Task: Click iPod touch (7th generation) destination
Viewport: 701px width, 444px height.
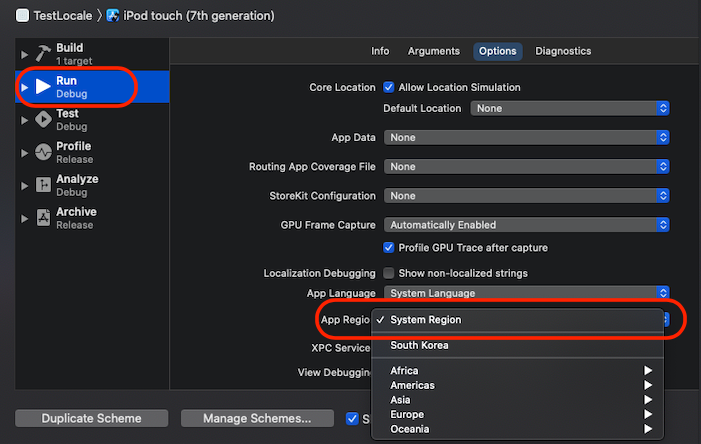Action: coord(198,16)
